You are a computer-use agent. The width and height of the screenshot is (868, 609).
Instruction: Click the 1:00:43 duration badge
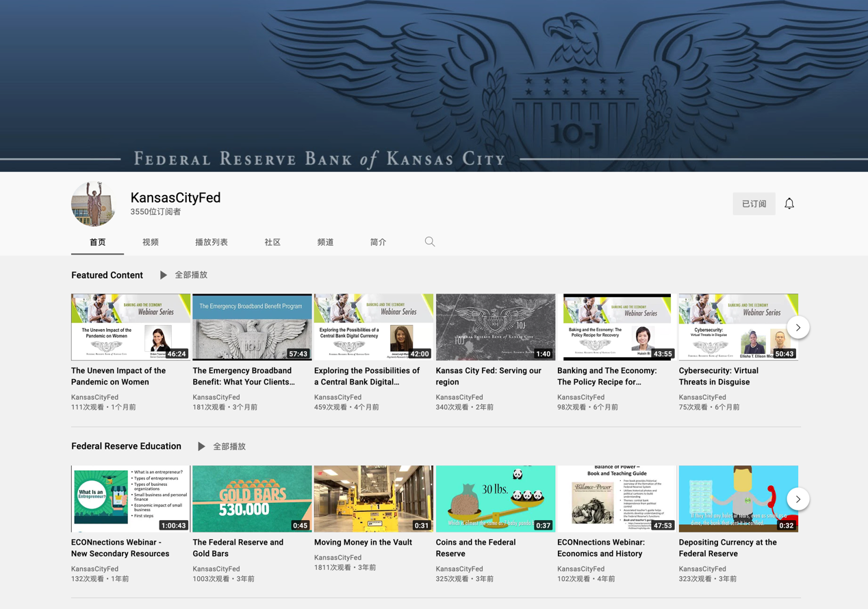[x=173, y=526]
